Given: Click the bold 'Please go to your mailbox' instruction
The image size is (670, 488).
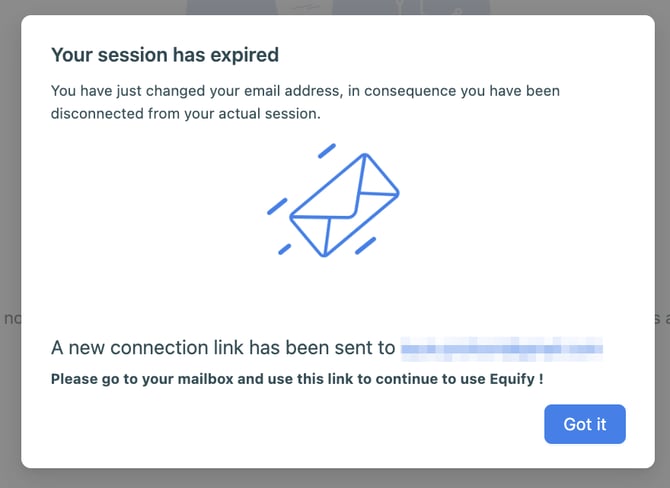Looking at the screenshot, I should pyautogui.click(x=297, y=380).
